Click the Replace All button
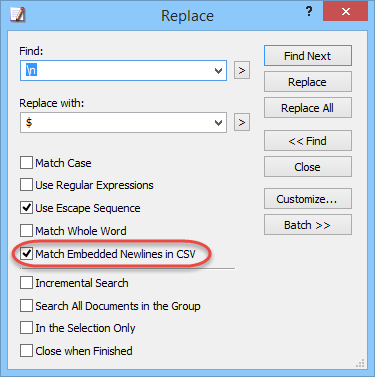This screenshot has height=377, width=375. (308, 108)
